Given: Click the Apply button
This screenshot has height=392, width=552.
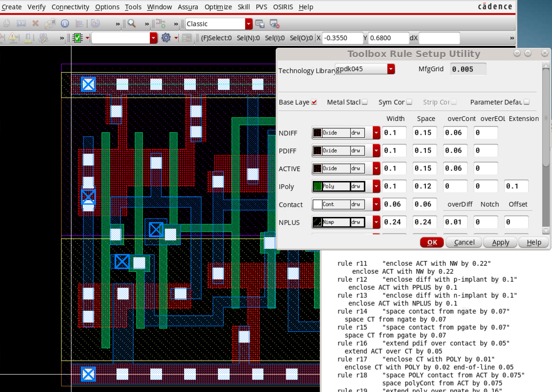Looking at the screenshot, I should click(x=500, y=242).
